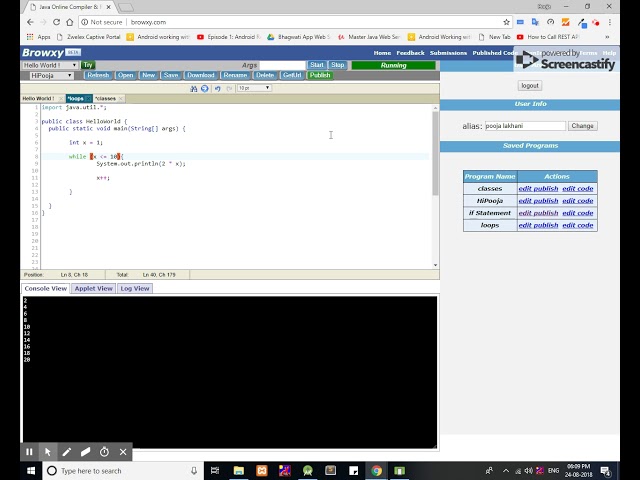Open File Explorer from the taskbar
This screenshot has height=480, width=640.
pyautogui.click(x=238, y=471)
